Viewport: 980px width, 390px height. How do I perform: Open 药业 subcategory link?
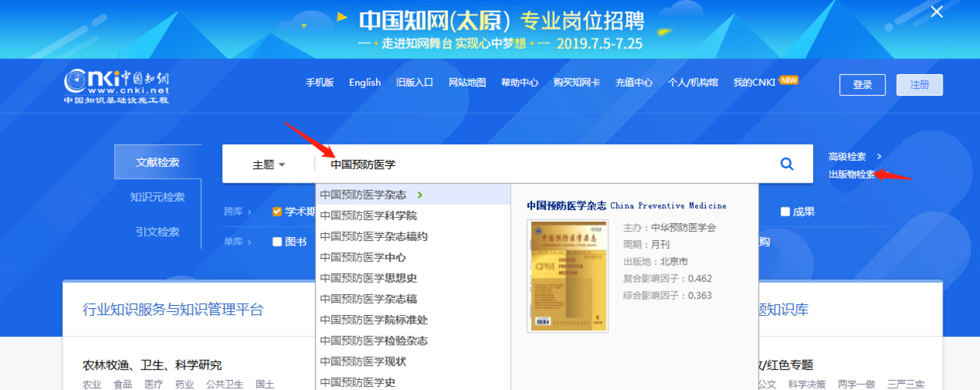coord(184,385)
